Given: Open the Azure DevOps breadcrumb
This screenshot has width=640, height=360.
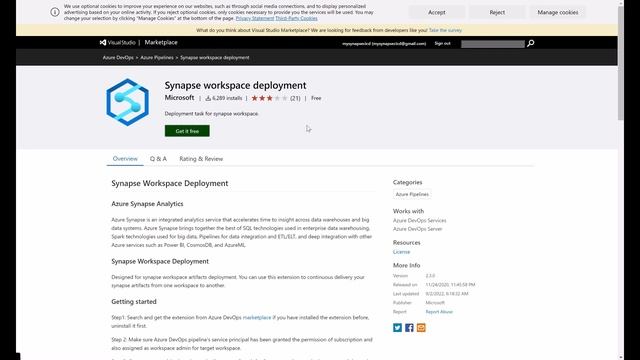Looking at the screenshot, I should point(118,58).
